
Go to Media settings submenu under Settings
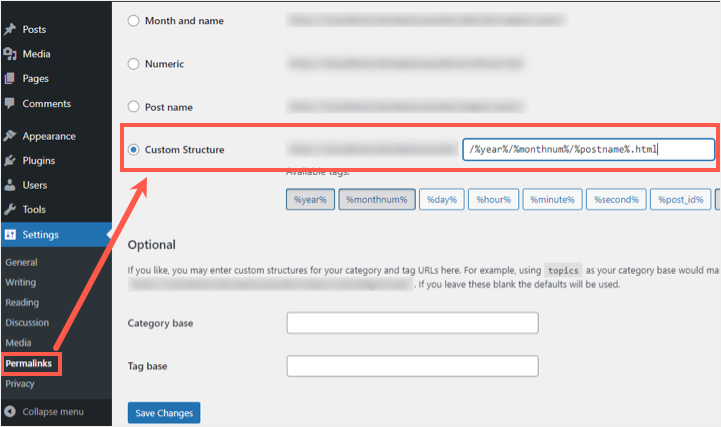pyautogui.click(x=18, y=342)
